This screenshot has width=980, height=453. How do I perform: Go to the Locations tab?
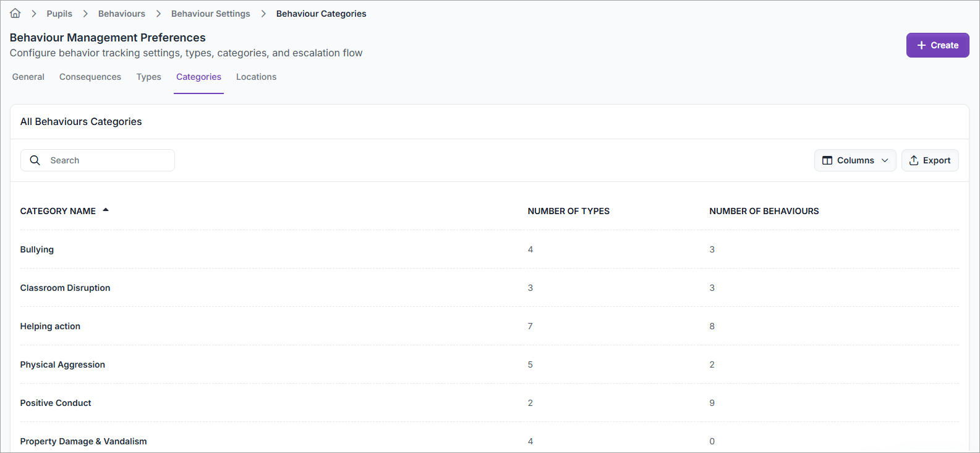[256, 77]
